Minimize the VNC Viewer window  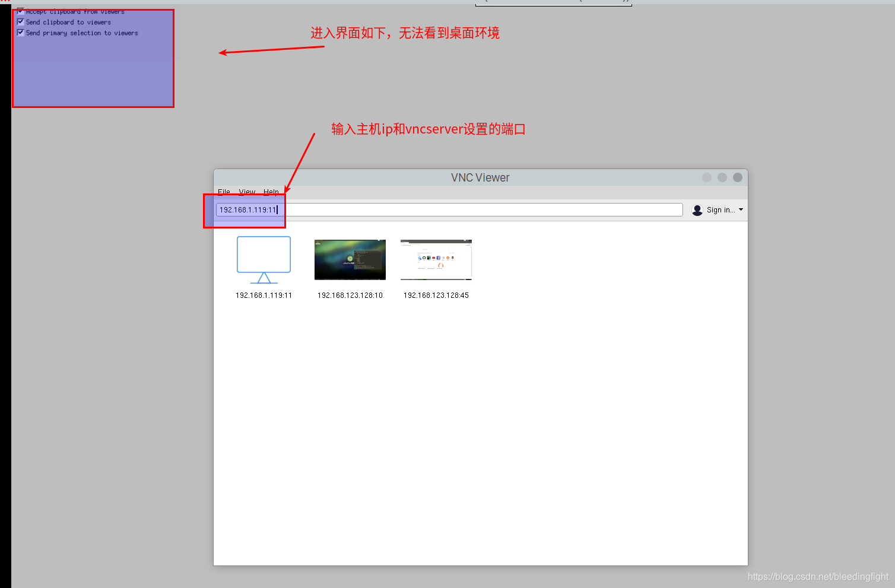tap(707, 177)
